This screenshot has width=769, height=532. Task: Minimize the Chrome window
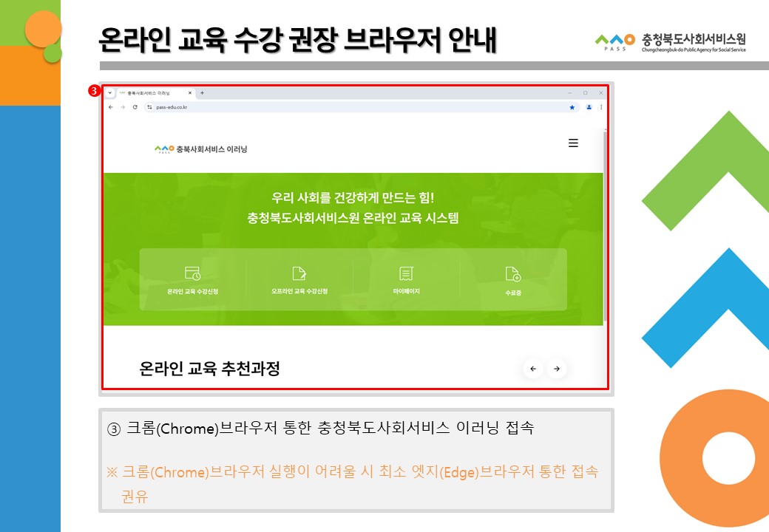tap(569, 93)
